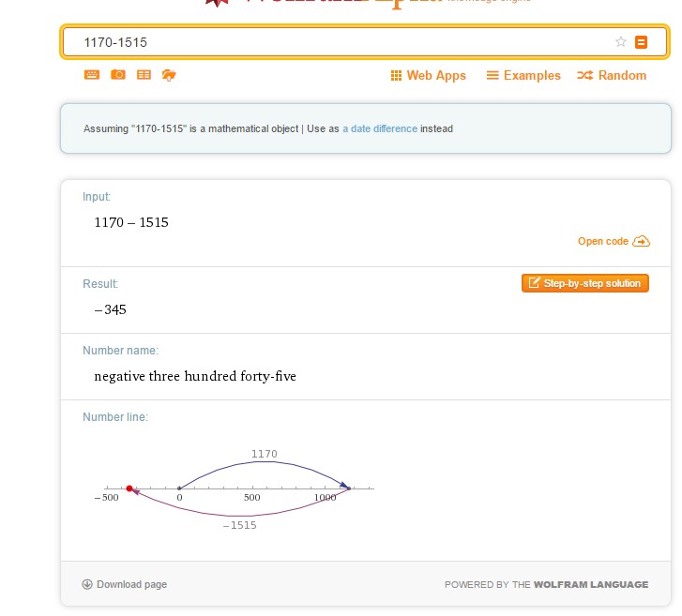Click the file upload icon
The height and width of the screenshot is (616, 682).
coord(169,75)
